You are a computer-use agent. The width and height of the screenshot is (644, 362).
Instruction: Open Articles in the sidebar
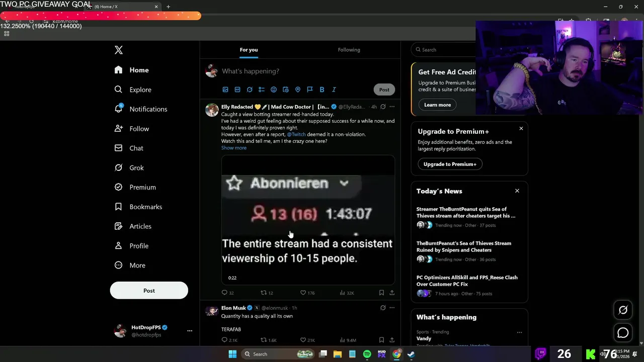point(133,226)
